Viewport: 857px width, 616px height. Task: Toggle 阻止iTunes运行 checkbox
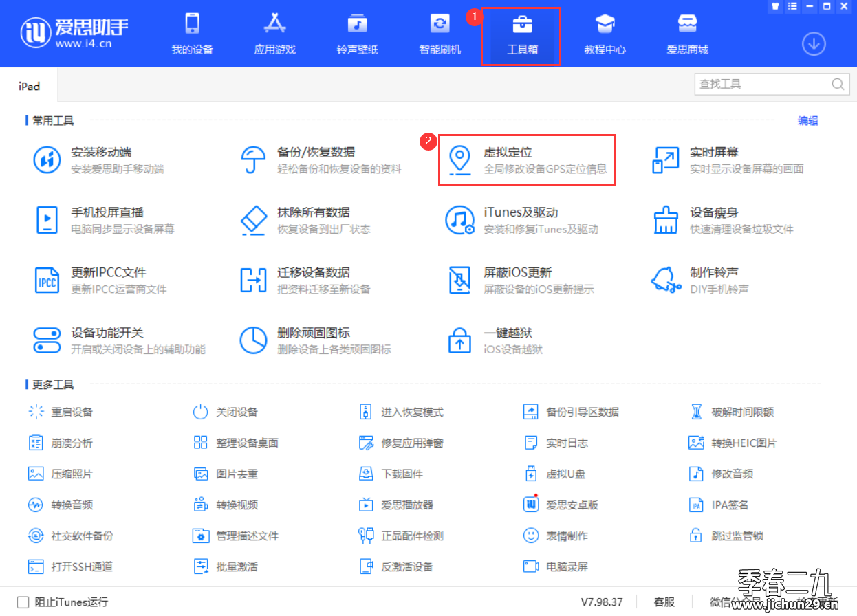pos(23,602)
